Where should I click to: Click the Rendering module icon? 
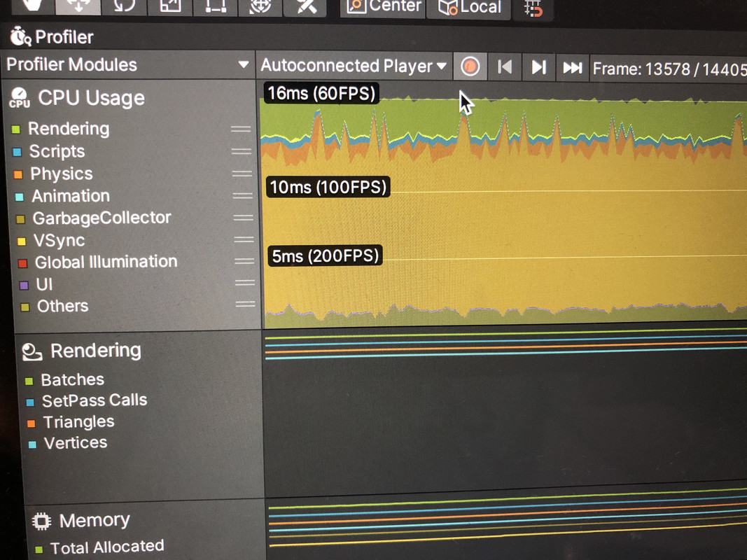(x=32, y=351)
